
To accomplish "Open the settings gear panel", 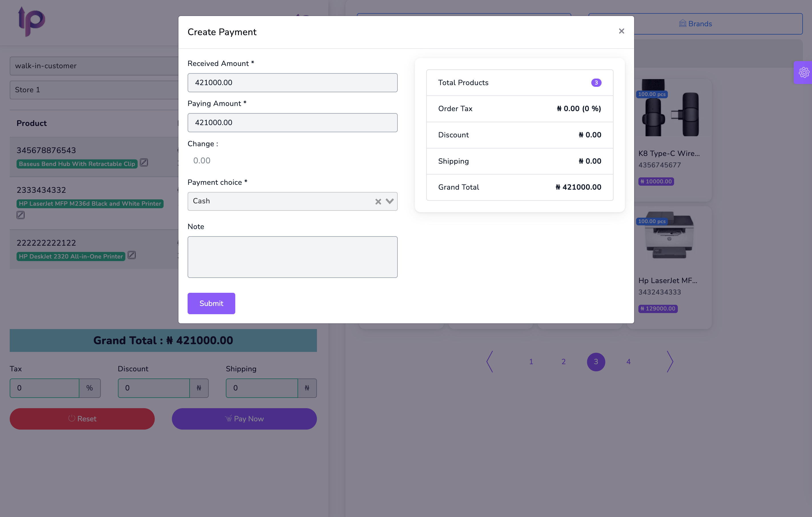I will click(803, 73).
